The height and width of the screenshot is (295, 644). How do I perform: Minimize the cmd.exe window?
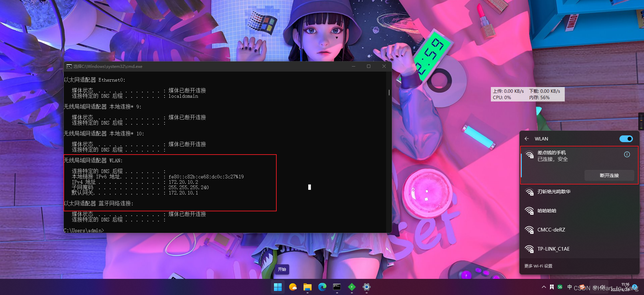(x=354, y=67)
